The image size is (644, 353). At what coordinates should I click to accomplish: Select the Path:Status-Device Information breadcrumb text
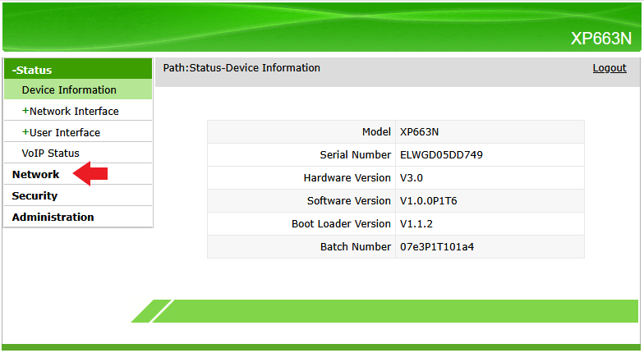tap(241, 67)
